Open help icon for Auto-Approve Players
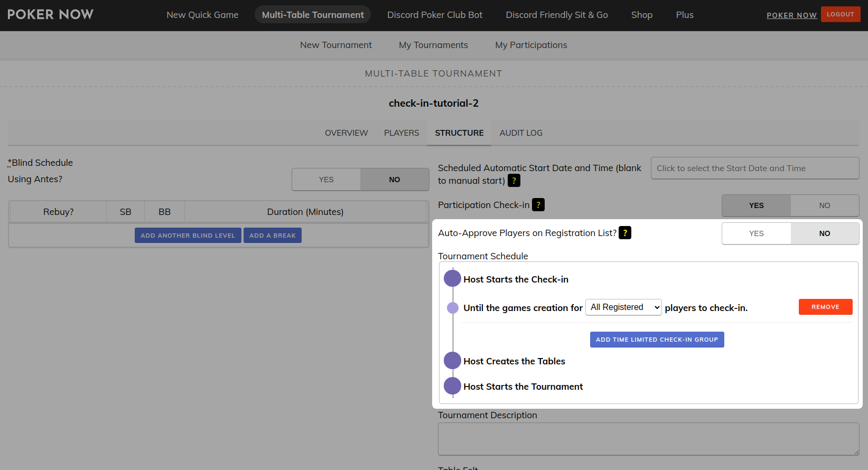The image size is (868, 470). [625, 233]
